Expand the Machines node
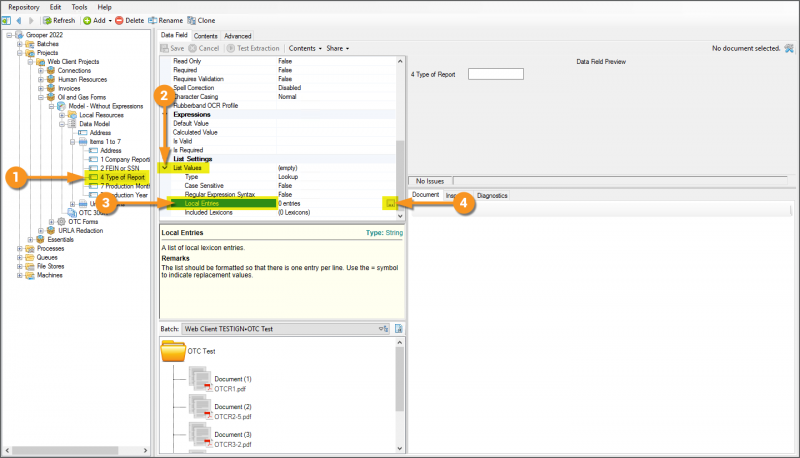Screen dimensions: 800x458 pos(19,275)
